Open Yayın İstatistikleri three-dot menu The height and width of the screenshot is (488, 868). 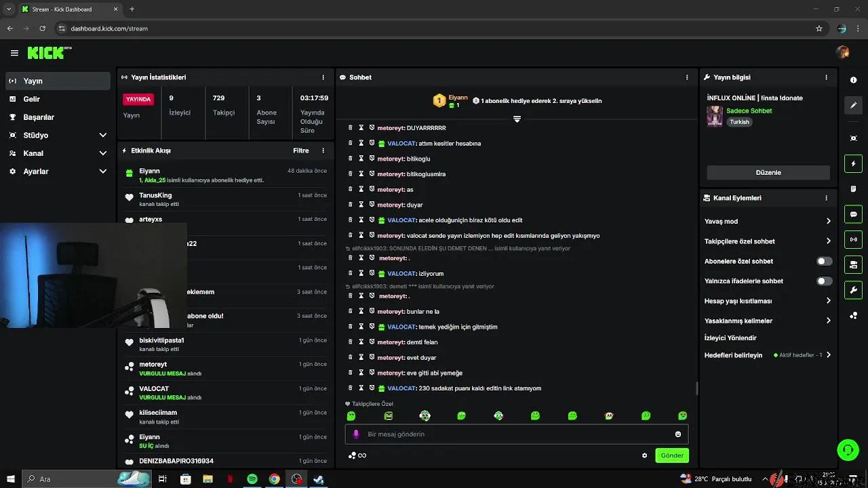click(x=323, y=77)
